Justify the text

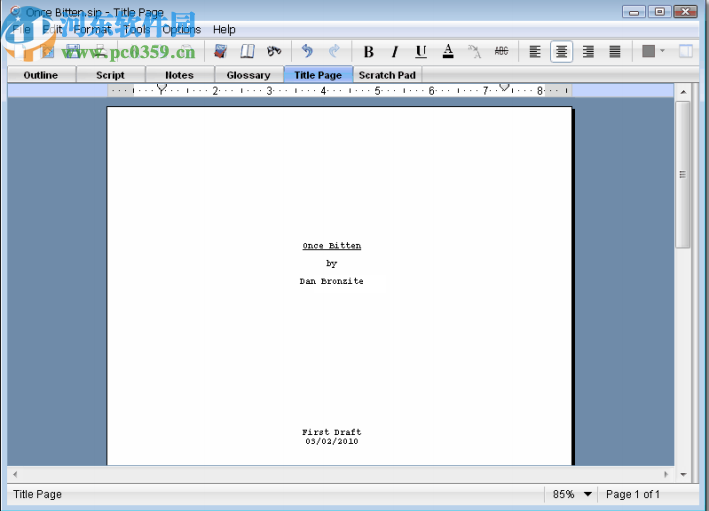(x=615, y=52)
